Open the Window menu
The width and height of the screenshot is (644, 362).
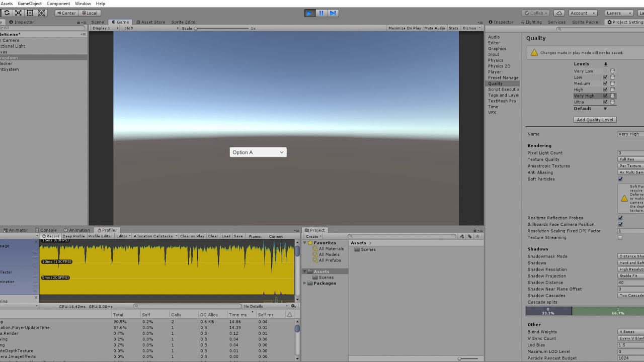point(83,4)
